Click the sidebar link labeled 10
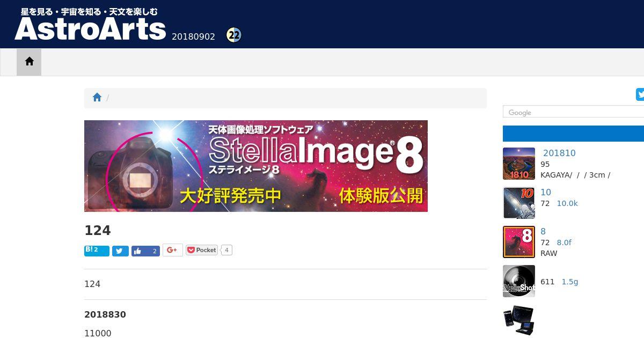The width and height of the screenshot is (644, 338). (546, 192)
